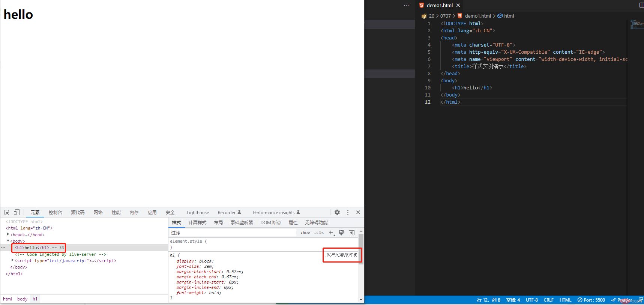The width and height of the screenshot is (644, 305).
Task: Change file encoding UTF-8
Action: 532,300
